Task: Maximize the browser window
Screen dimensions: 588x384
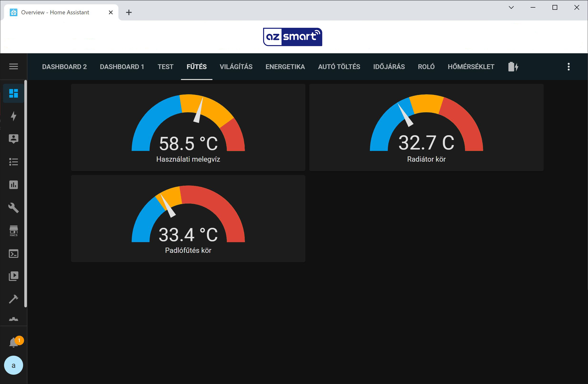Action: click(x=555, y=7)
